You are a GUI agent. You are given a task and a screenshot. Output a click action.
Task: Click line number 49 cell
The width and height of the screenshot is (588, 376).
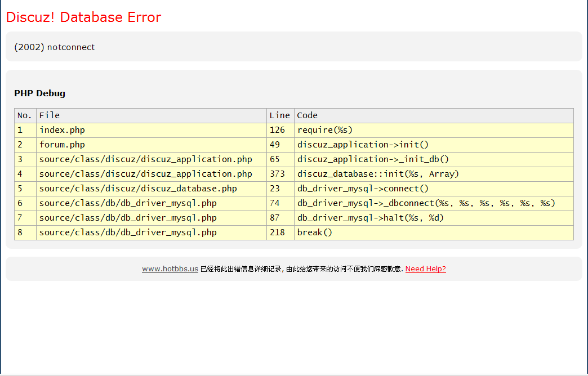point(280,145)
